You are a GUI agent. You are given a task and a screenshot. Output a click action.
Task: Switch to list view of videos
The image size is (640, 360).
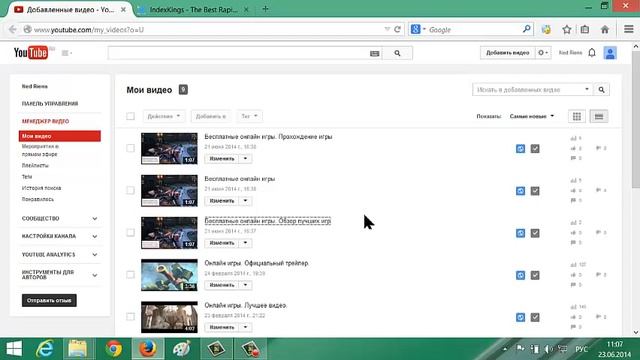pyautogui.click(x=599, y=116)
